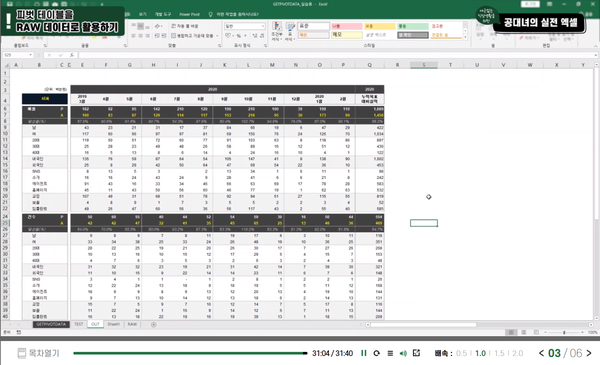Switch to Page Break Preview in status bar

[536, 332]
